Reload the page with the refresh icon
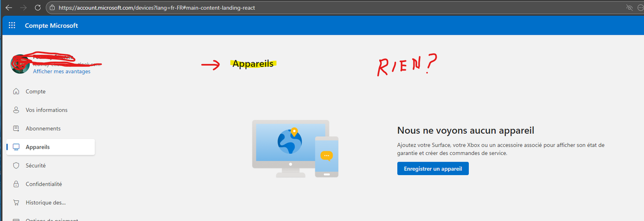Image resolution: width=644 pixels, height=221 pixels. [x=38, y=8]
